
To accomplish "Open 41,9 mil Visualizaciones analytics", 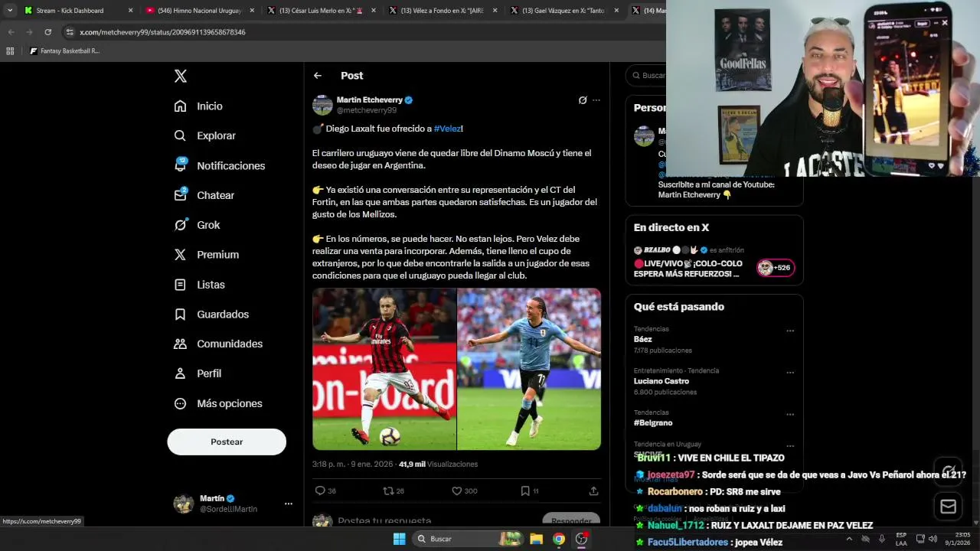I will click(x=438, y=465).
